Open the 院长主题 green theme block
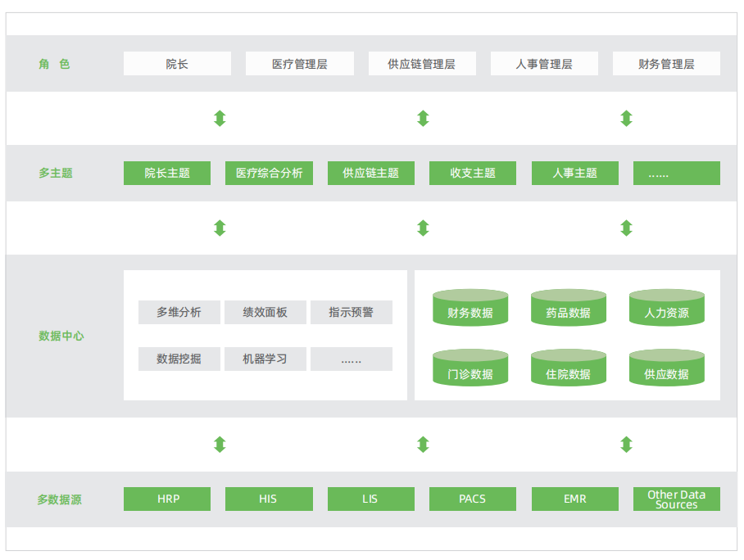The width and height of the screenshot is (744, 560). tap(167, 173)
